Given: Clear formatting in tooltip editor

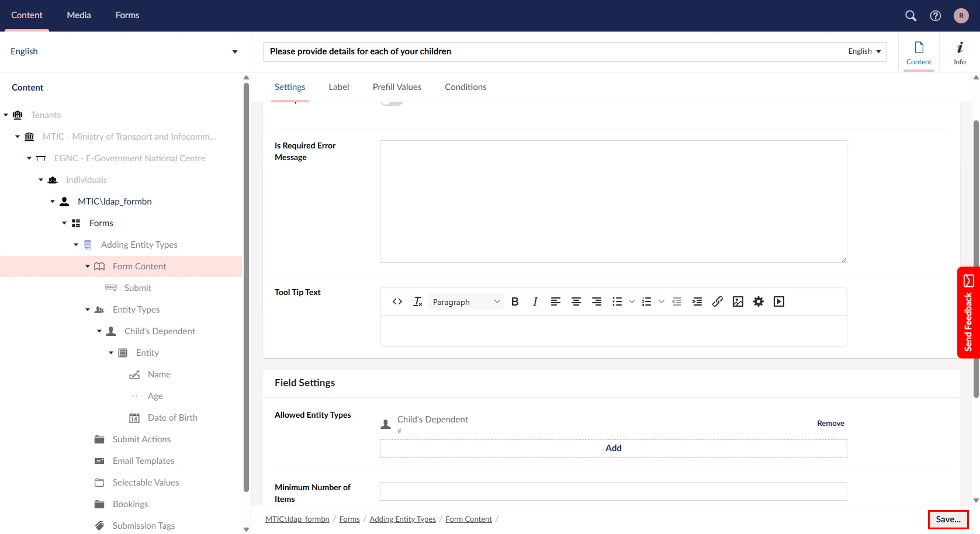Looking at the screenshot, I should tap(418, 301).
